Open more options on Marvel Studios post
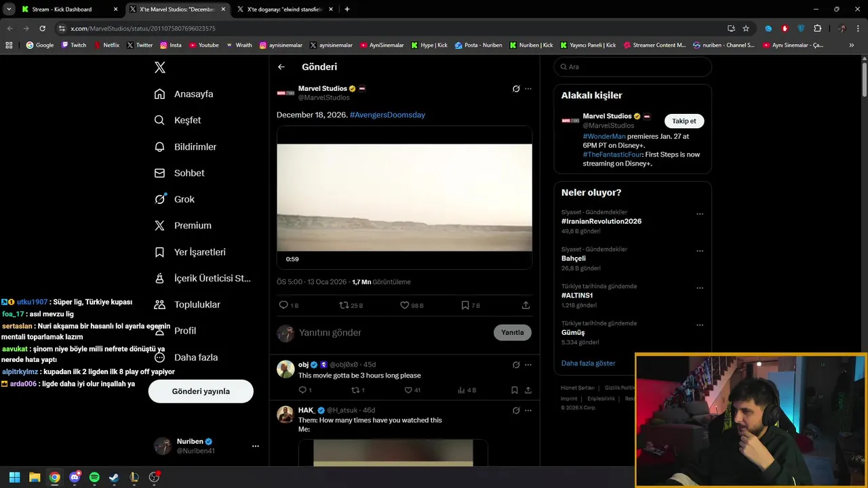Screen dimensions: 868x488 pos(528,89)
